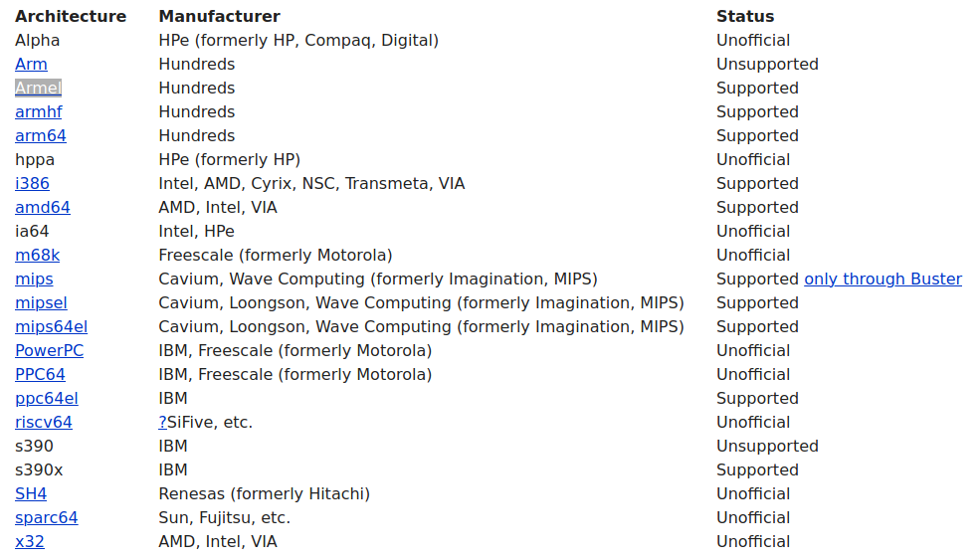Click the amd64 link

(43, 208)
